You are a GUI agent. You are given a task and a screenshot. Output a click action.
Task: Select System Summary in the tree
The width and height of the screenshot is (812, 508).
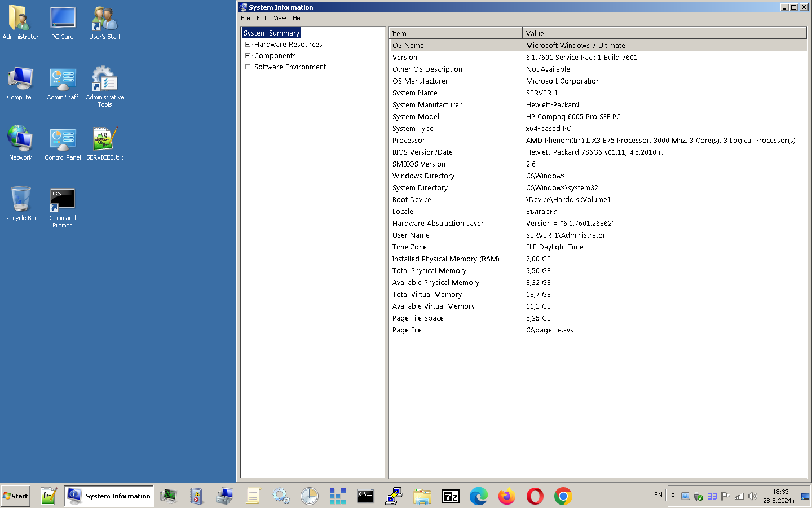pyautogui.click(x=271, y=33)
